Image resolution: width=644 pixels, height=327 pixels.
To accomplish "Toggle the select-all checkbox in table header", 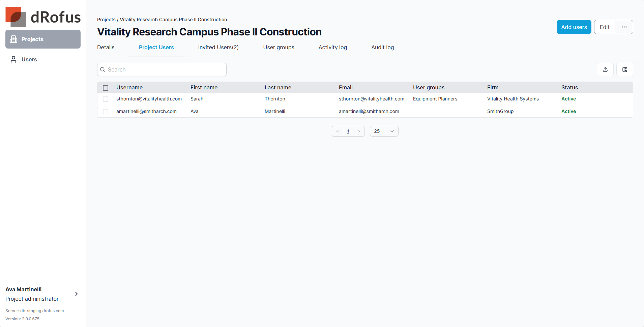I will pos(106,88).
